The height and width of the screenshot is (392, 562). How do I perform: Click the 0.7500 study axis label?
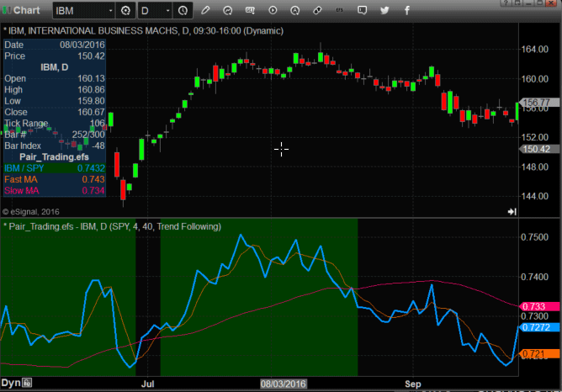[x=534, y=237]
